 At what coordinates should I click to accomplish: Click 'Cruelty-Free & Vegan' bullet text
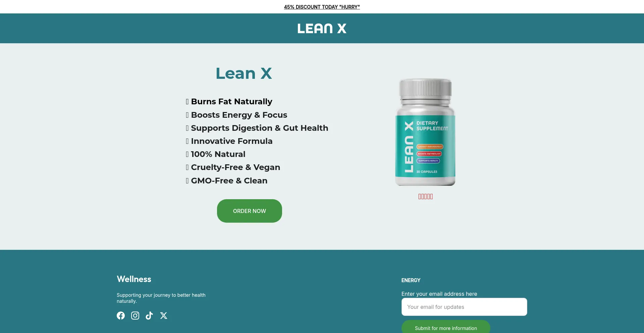click(x=235, y=167)
